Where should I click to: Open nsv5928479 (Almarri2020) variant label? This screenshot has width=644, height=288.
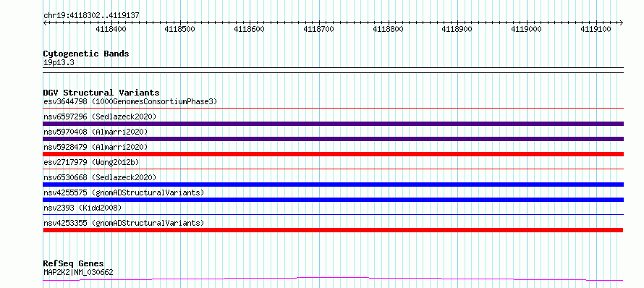pos(96,147)
